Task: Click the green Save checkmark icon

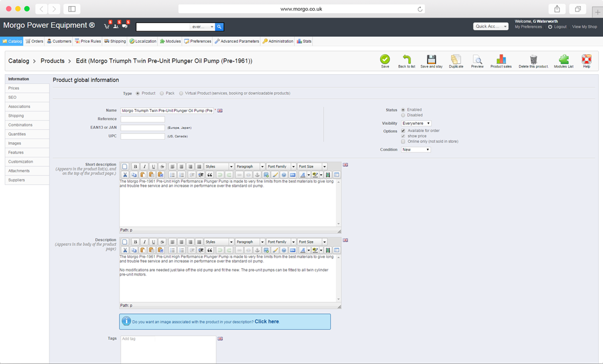Action: click(385, 59)
